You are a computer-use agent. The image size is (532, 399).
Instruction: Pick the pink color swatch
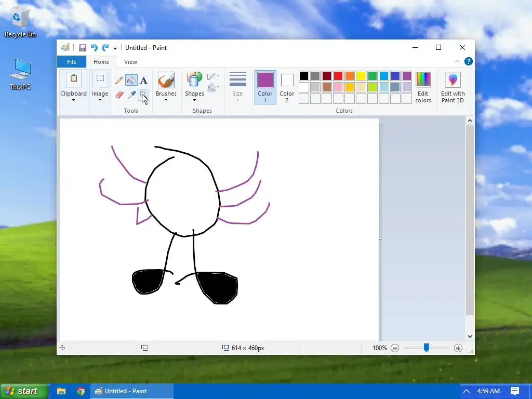338,87
